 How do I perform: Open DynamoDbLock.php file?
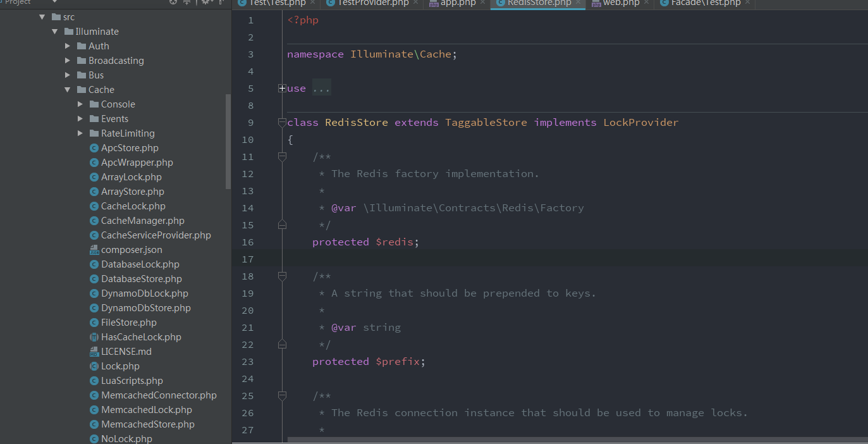pos(145,293)
